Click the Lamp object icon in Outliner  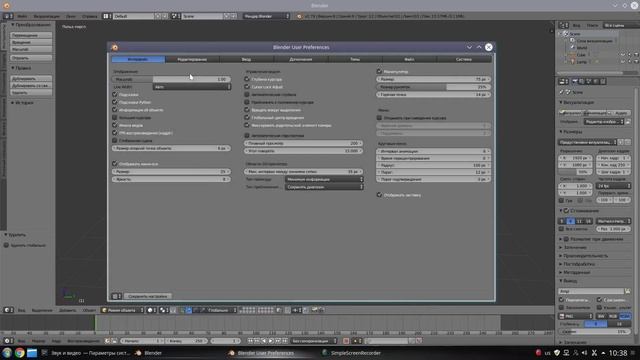573,62
